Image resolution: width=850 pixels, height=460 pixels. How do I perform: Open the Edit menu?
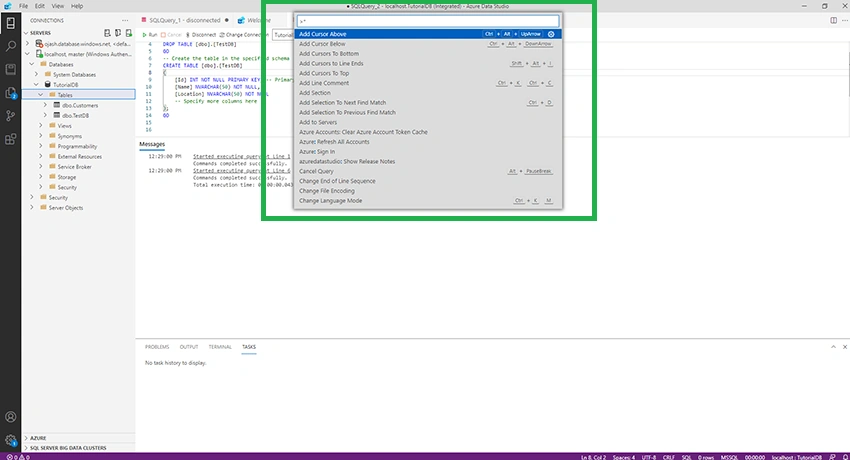tap(40, 6)
